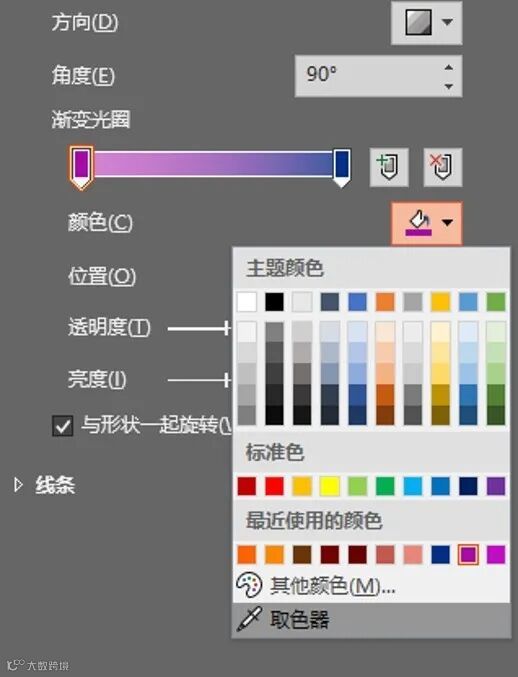Viewport: 518px width, 677px height.
Task: Increase angle with up stepper arrow
Action: coord(449,67)
